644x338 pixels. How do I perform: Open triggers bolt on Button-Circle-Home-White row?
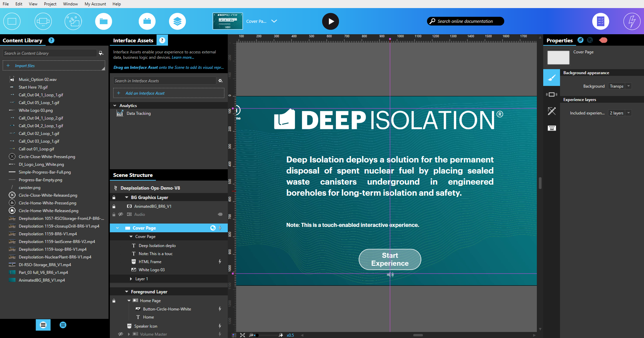(220, 309)
